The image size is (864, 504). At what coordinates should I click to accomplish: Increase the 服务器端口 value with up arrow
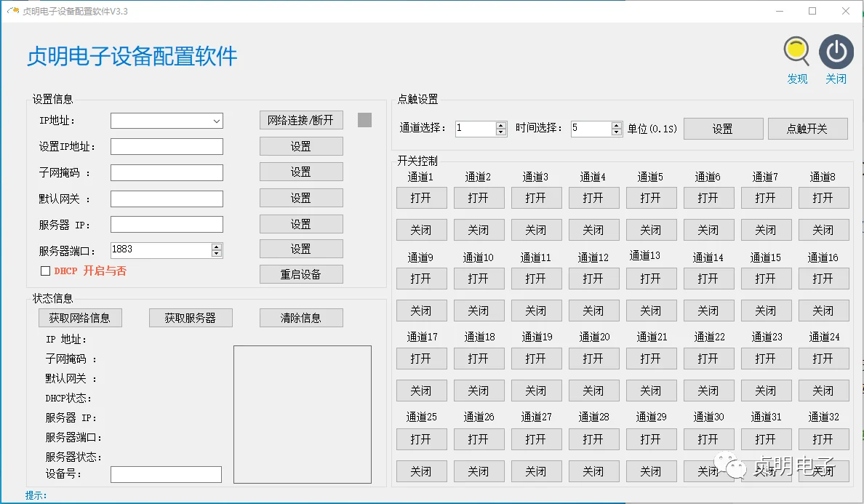(x=217, y=247)
